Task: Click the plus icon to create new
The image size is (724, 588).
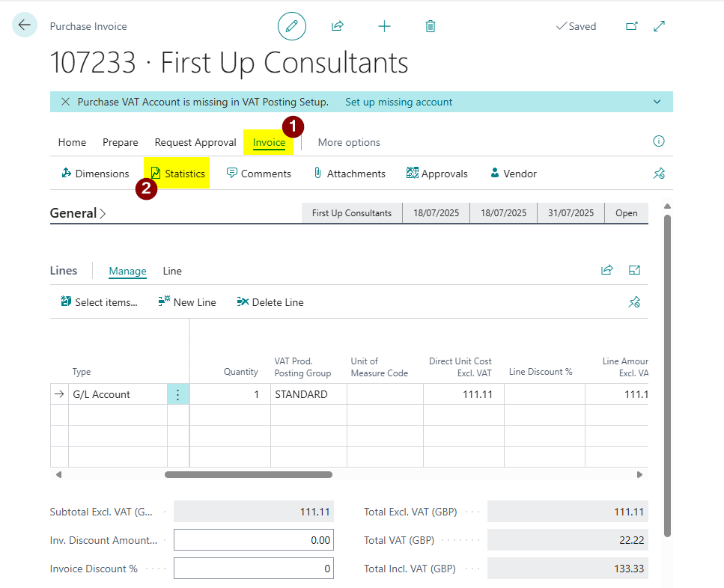Action: [x=384, y=26]
